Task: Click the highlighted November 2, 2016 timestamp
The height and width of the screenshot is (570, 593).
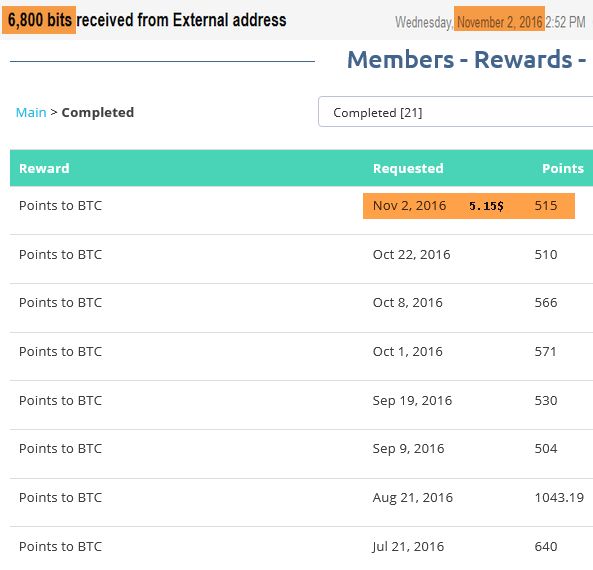Action: (x=500, y=22)
